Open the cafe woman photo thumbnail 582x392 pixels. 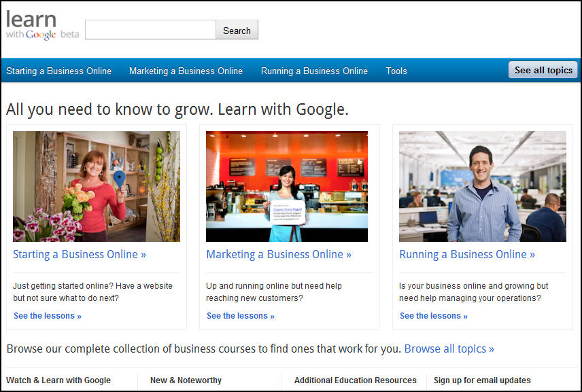pos(287,186)
